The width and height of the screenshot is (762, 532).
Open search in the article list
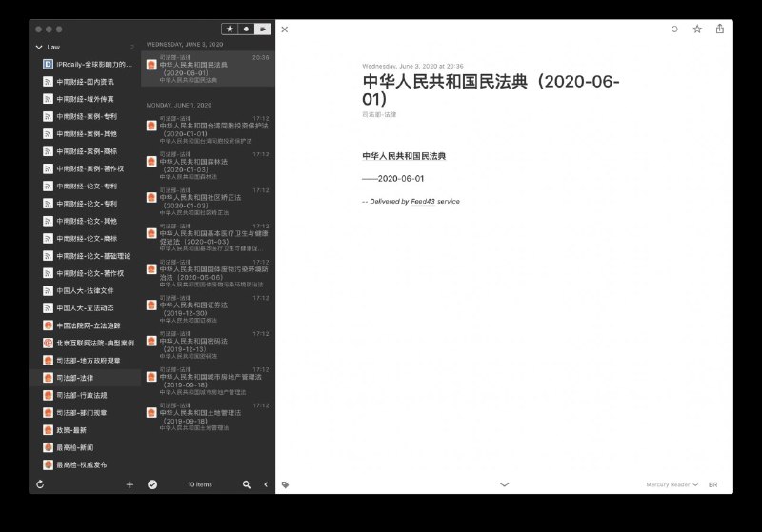247,484
